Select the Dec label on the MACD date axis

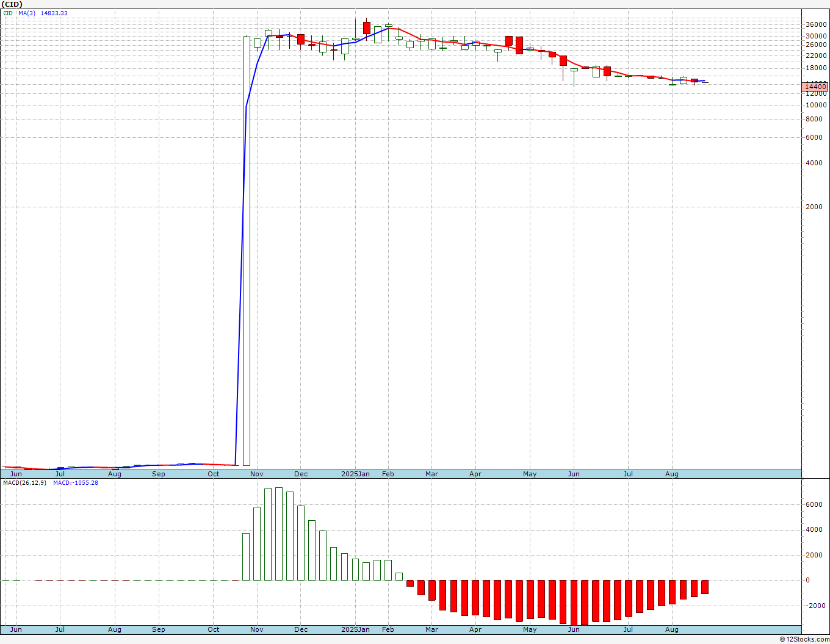point(301,629)
